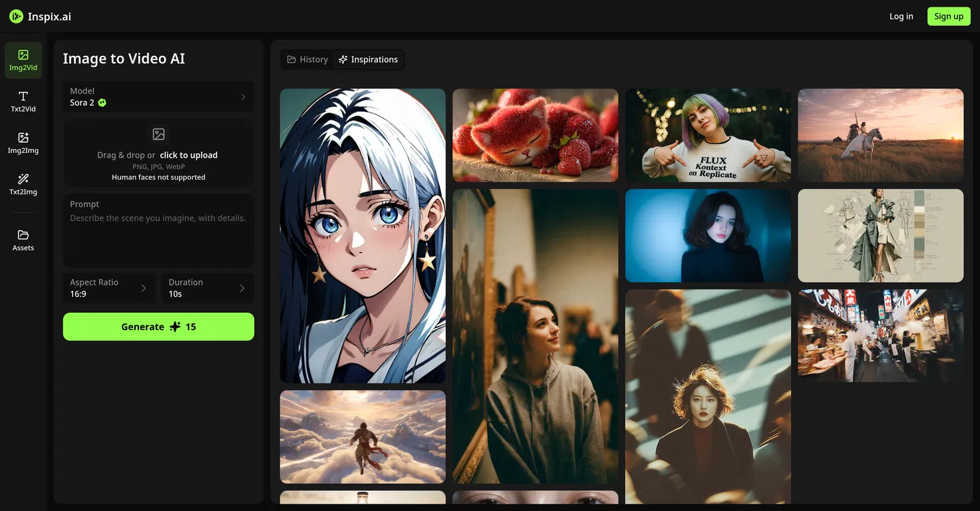Switch to the Img2Img tool

pos(23,142)
